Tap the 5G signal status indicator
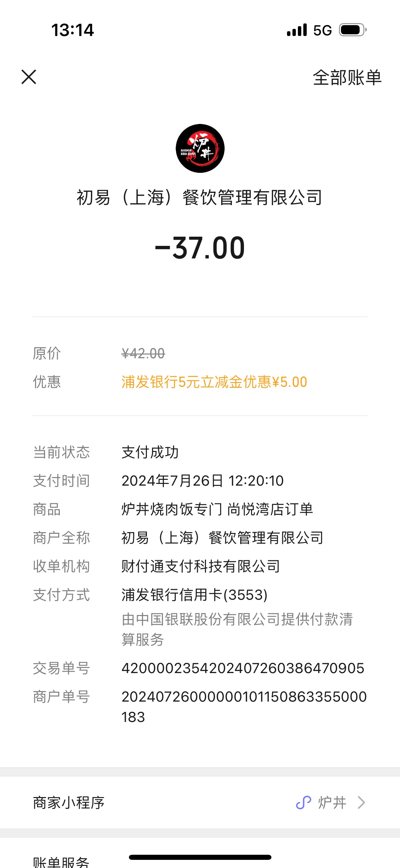 [x=322, y=30]
